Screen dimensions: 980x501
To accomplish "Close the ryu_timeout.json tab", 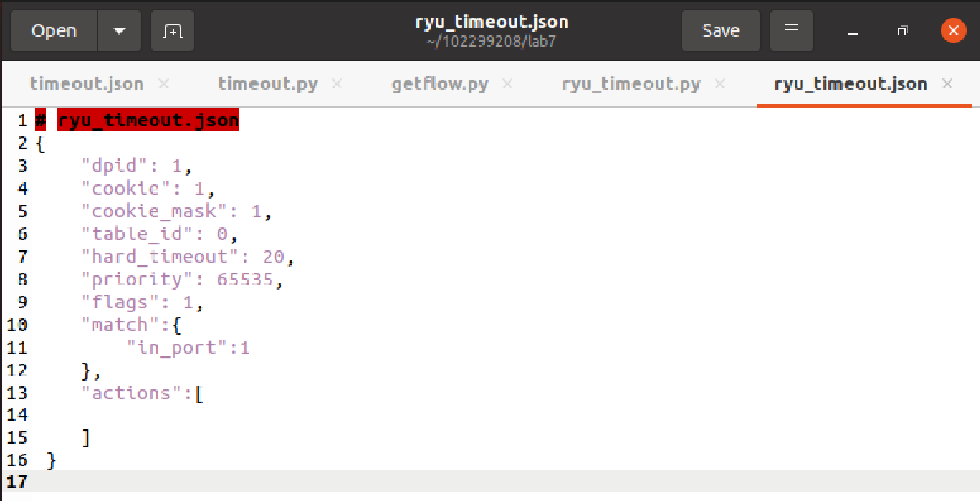I will point(947,83).
